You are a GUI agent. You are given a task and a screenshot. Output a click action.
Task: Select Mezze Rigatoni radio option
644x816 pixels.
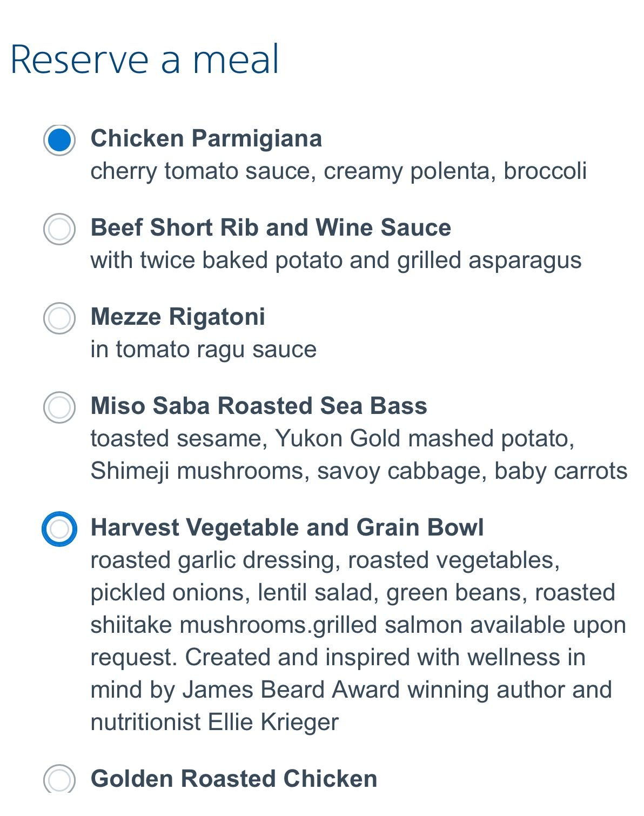tap(59, 318)
